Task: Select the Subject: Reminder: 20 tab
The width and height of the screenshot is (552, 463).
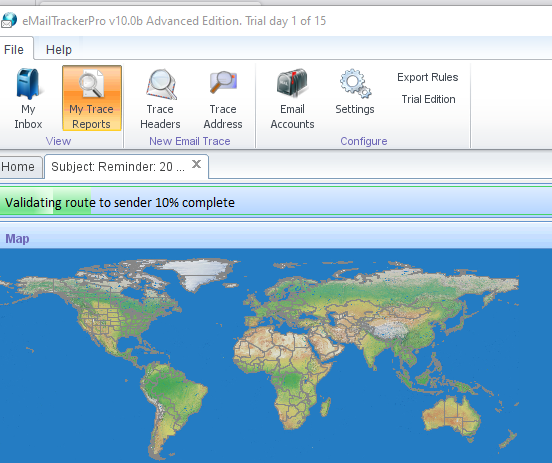Action: pos(118,167)
